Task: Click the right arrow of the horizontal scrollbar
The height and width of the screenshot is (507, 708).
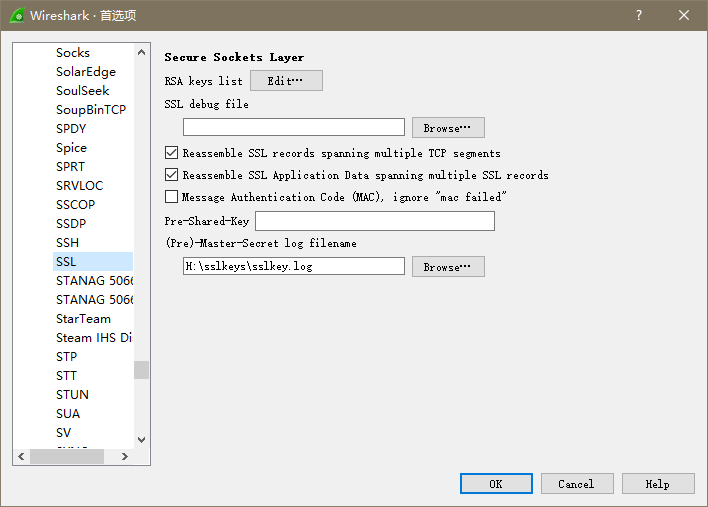Action: pyautogui.click(x=124, y=456)
